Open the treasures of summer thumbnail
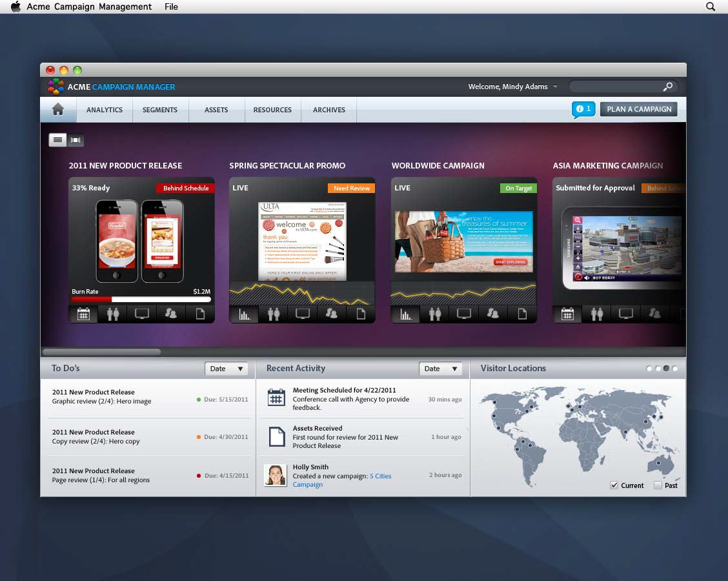This screenshot has width=728, height=581. 464,241
